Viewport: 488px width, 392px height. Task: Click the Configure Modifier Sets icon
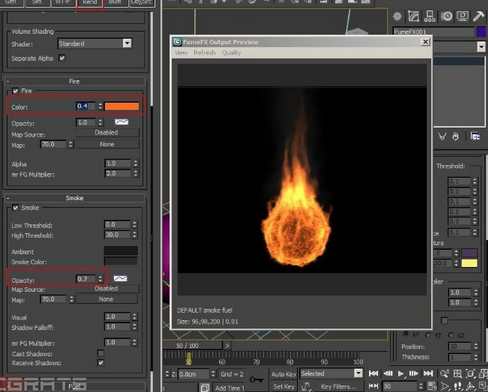[x=475, y=136]
